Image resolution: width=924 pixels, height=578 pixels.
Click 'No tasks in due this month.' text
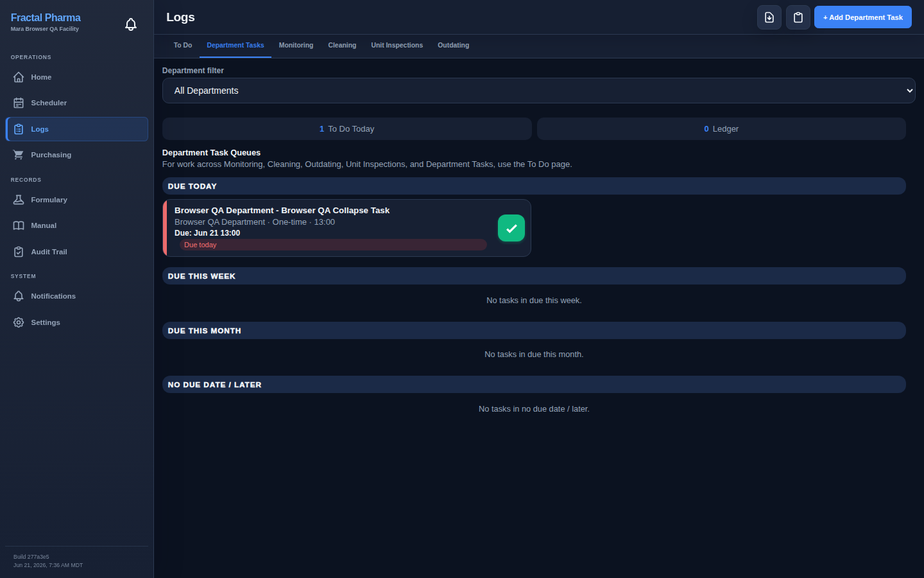[x=534, y=355]
